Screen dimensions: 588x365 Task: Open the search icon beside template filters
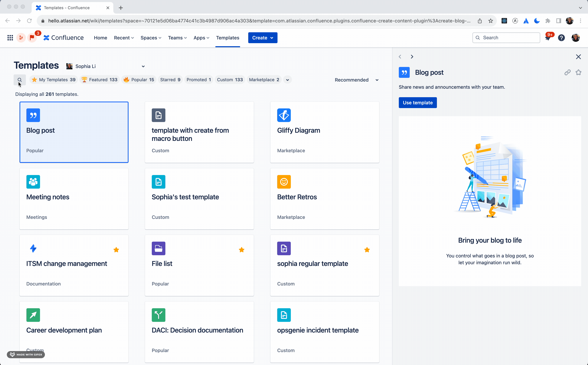point(20,80)
